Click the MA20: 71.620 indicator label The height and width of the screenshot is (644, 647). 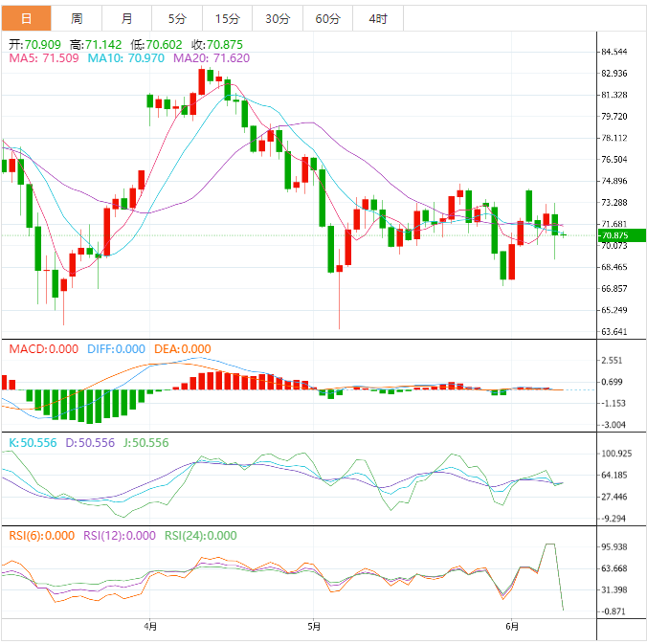click(212, 58)
